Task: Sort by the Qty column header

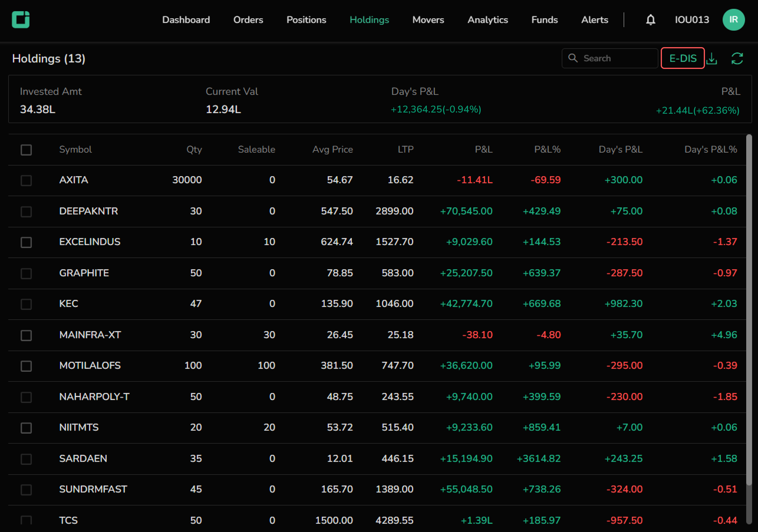Action: pos(194,150)
